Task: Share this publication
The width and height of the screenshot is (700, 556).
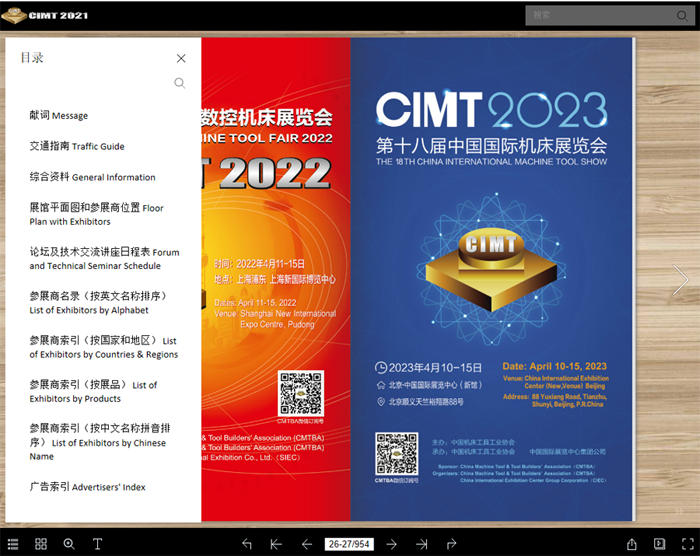Action: [x=632, y=544]
